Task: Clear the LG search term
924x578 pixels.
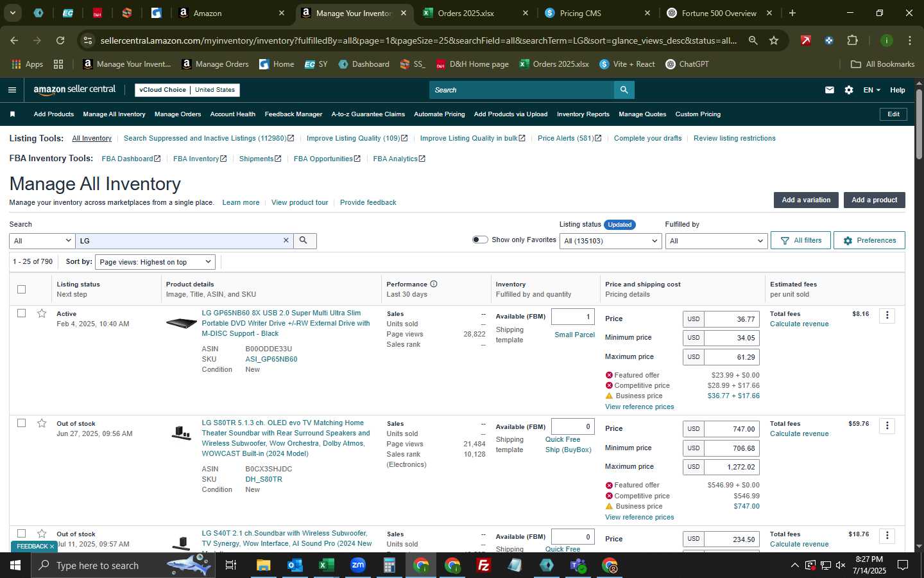Action: point(286,240)
